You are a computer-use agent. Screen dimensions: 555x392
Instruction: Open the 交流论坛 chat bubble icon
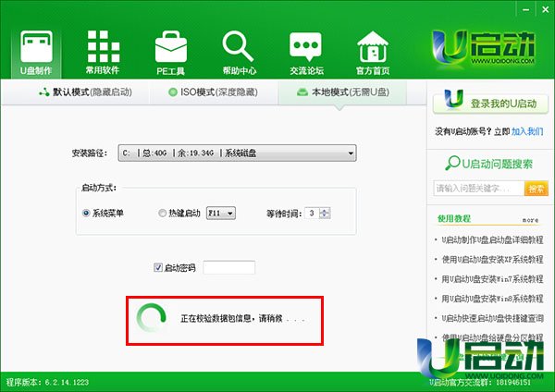pos(306,53)
